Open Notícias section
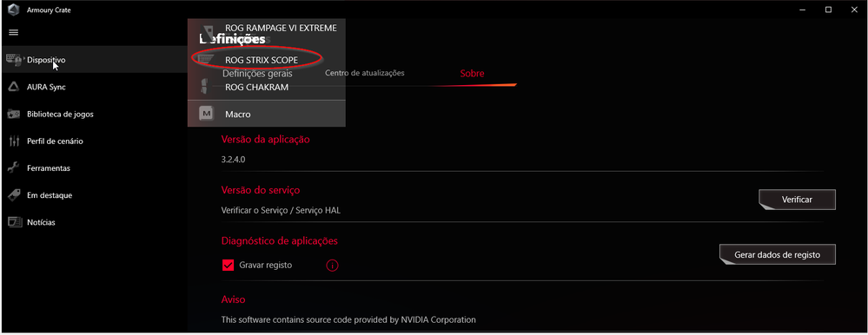Screen dimensions: 868x335 [x=94, y=222]
